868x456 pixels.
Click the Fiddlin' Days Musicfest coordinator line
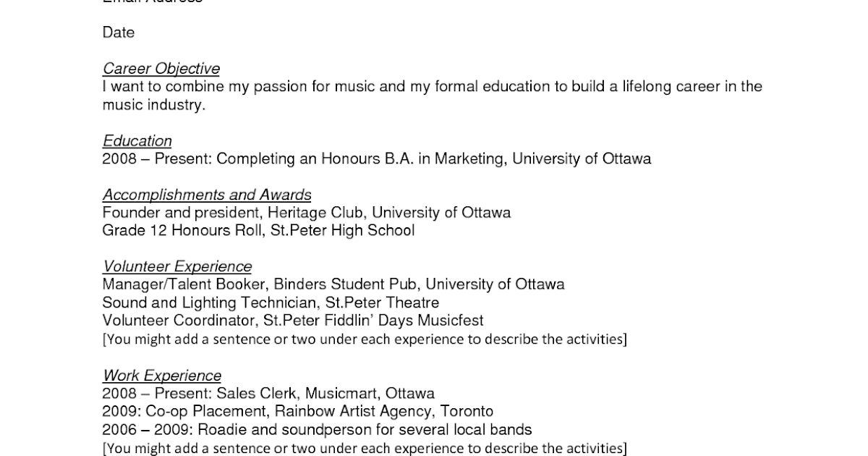pyautogui.click(x=292, y=321)
